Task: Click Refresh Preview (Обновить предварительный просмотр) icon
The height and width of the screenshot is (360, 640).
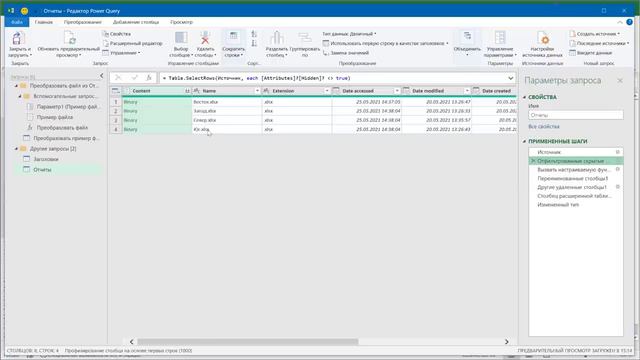Action: coord(69,38)
